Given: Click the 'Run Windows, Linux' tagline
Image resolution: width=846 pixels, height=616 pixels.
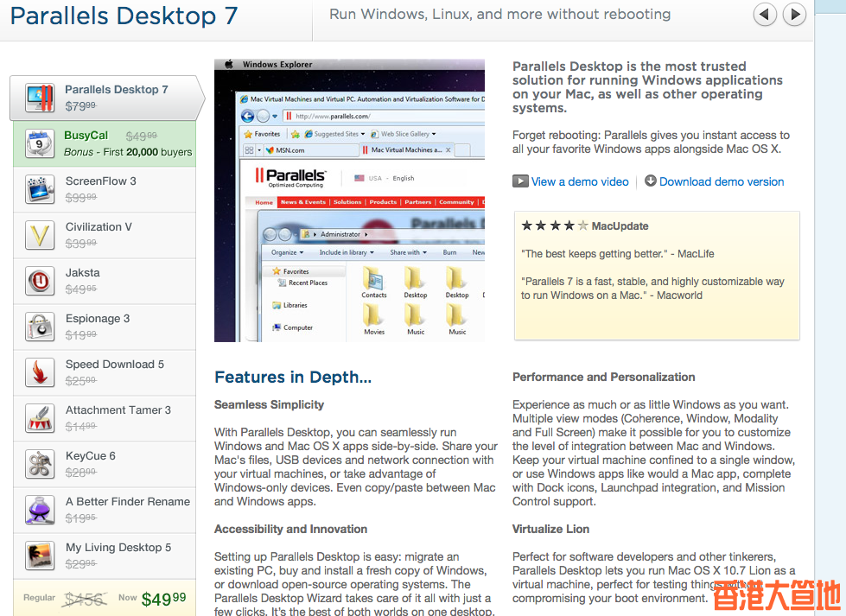Looking at the screenshot, I should pos(500,15).
